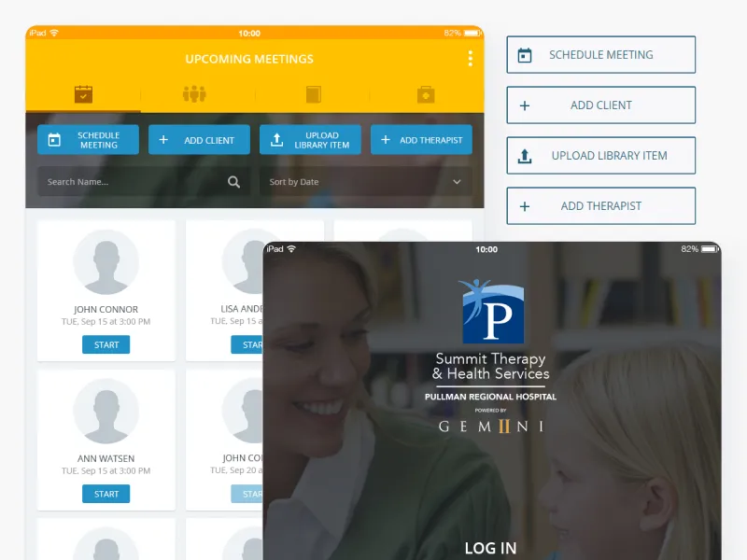Screen dimensions: 747x560
Task: Click blue Add Client button in toolbar
Action: point(199,140)
